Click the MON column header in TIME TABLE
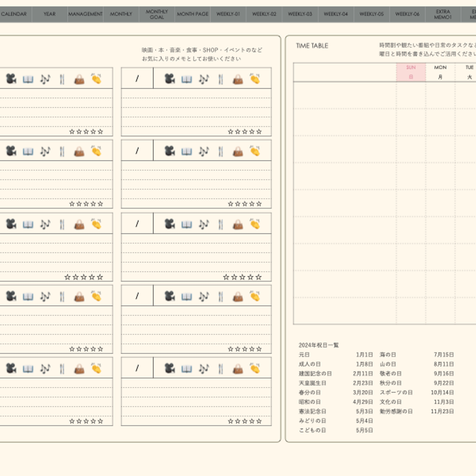Screen dimensions: 476x476 tap(440, 72)
